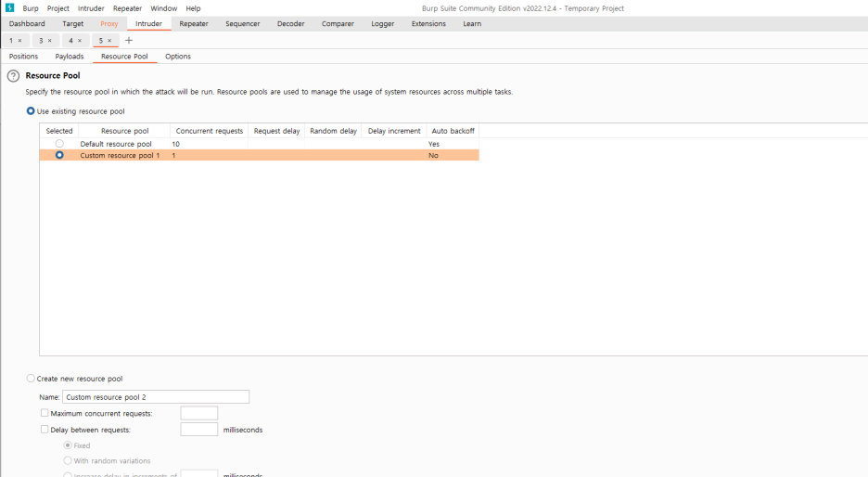Switch to the Intruder main tab
The width and height of the screenshot is (868, 477).
[x=149, y=24]
